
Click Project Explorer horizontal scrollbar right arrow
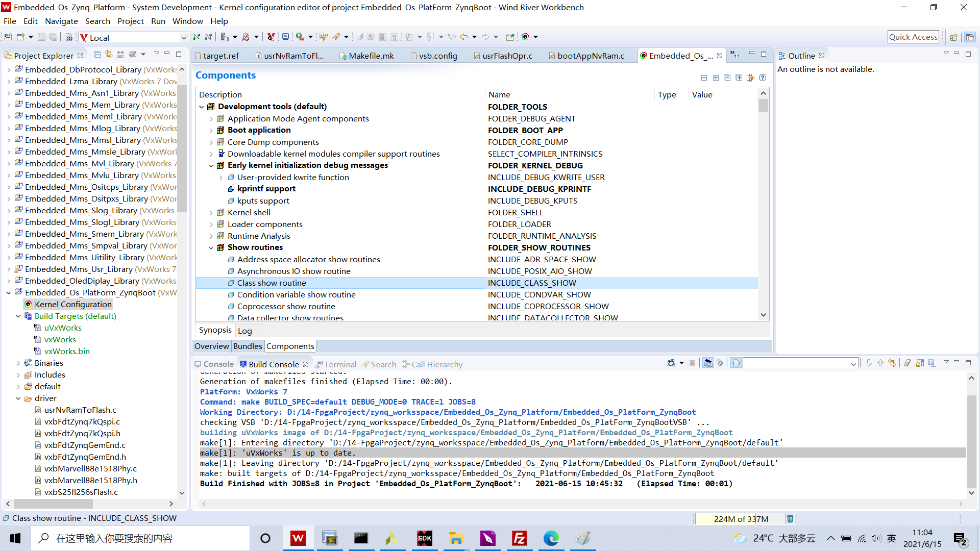point(171,504)
